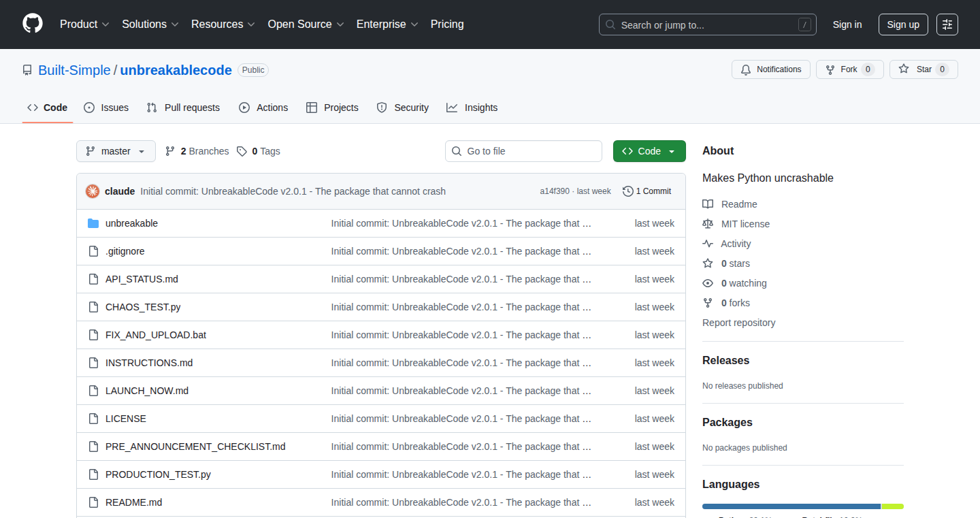
Task: Open the appearance settings icon button
Action: [947, 25]
